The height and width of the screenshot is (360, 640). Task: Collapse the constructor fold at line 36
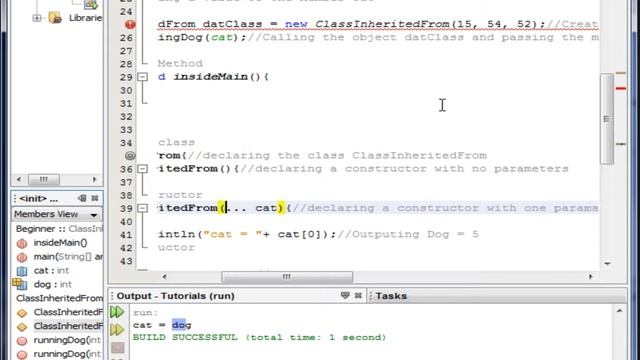(x=142, y=169)
